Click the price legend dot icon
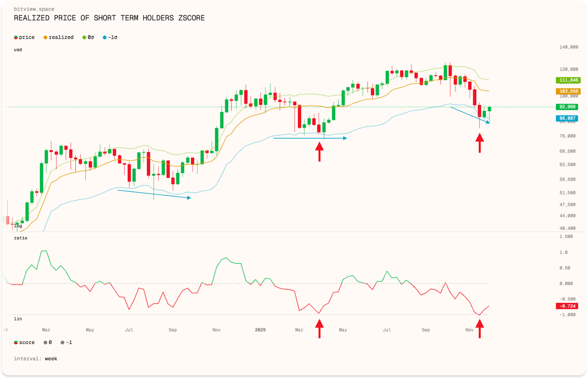 [x=15, y=37]
